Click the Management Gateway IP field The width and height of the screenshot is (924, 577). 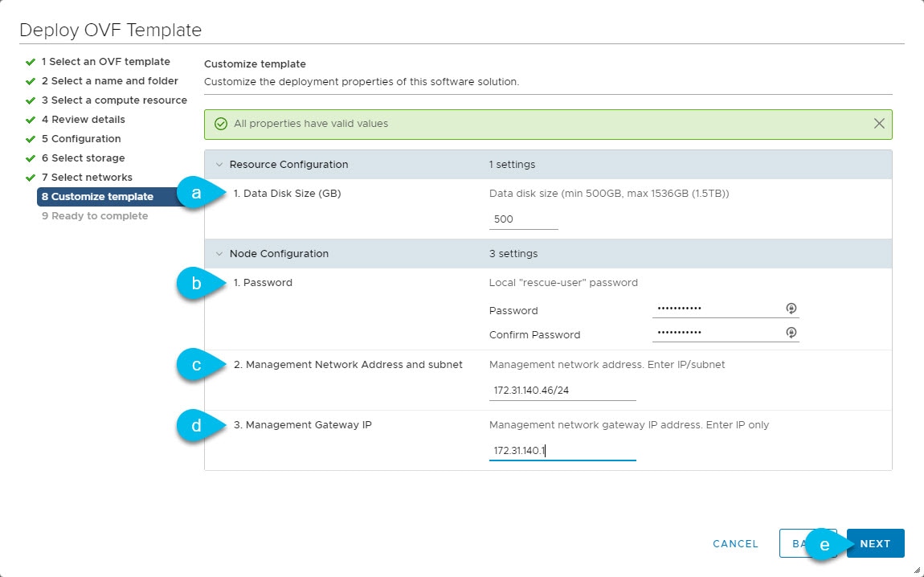pyautogui.click(x=562, y=451)
